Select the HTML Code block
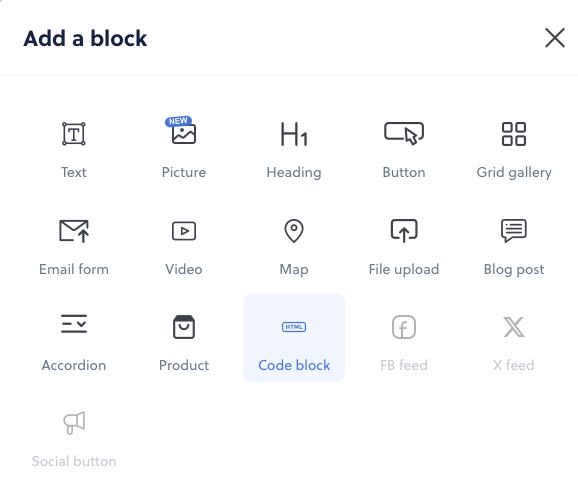Viewport: 578px width, 495px height. 294,338
